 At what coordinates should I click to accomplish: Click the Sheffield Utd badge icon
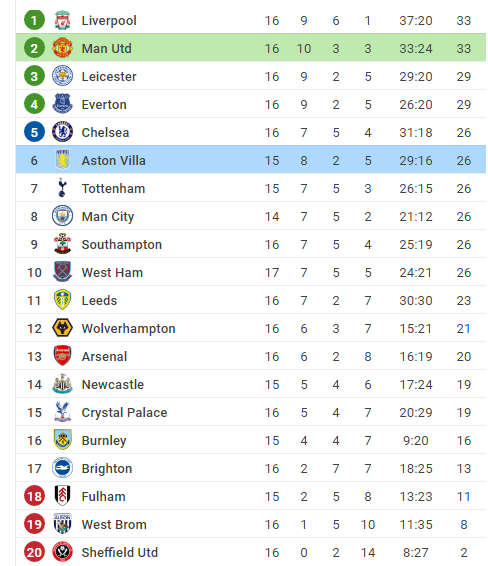pyautogui.click(x=62, y=552)
